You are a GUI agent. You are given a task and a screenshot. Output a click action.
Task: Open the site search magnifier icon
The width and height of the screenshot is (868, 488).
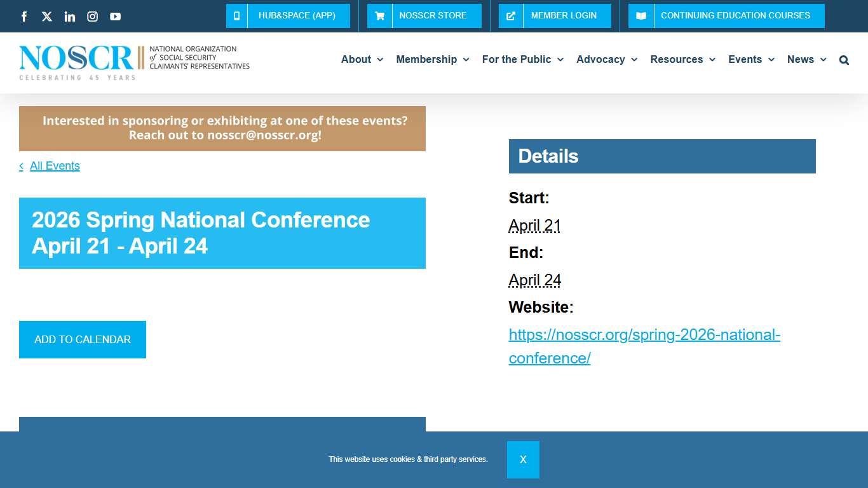coord(844,59)
